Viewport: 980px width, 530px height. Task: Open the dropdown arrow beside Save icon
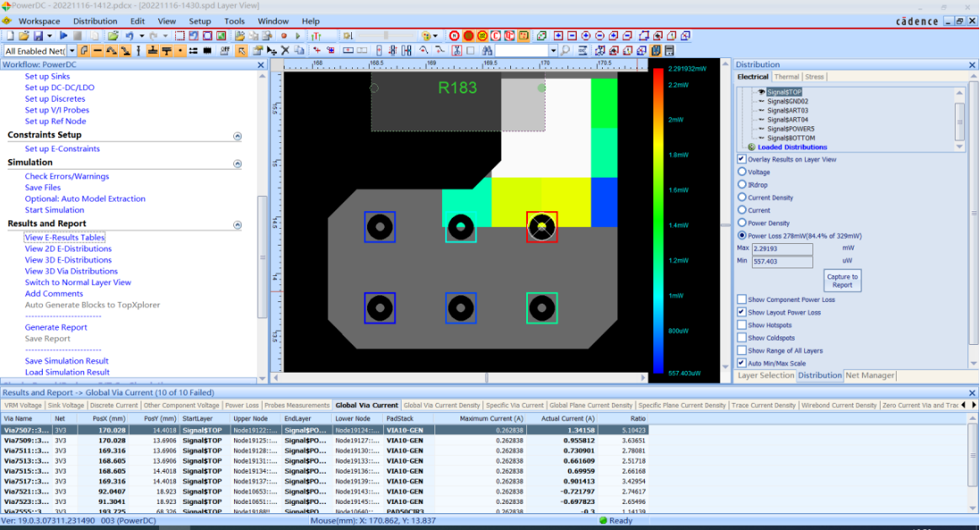coord(50,35)
